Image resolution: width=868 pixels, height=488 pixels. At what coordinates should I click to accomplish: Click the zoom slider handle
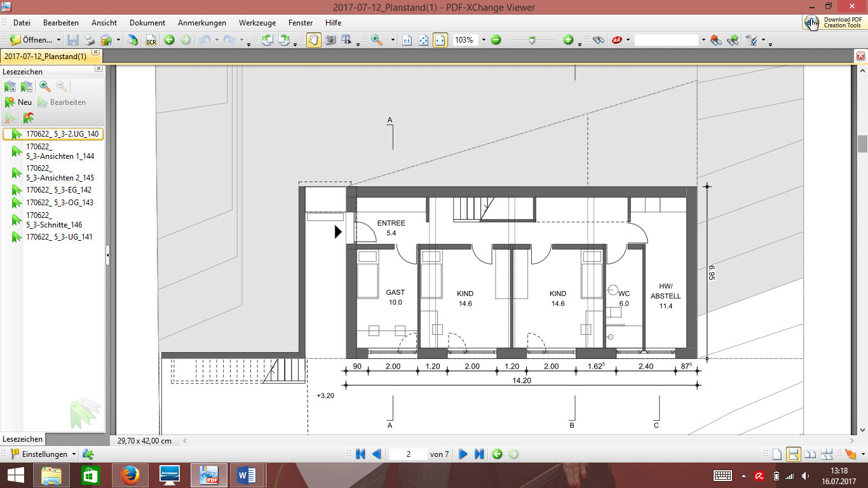point(532,40)
